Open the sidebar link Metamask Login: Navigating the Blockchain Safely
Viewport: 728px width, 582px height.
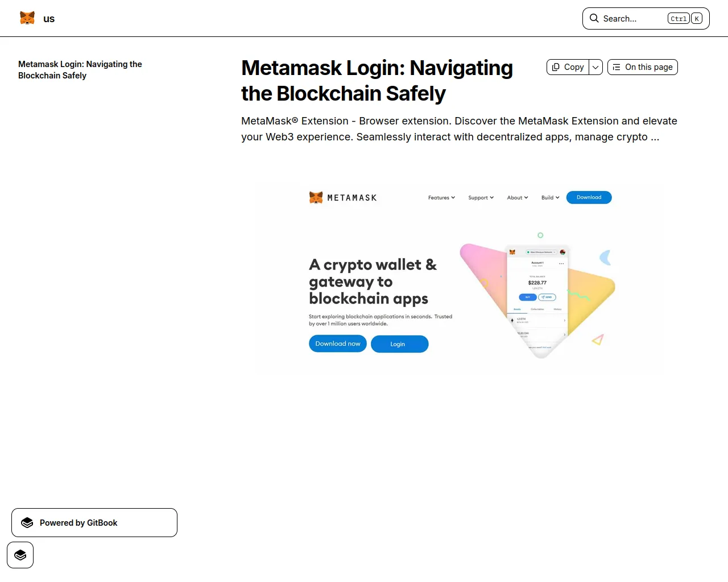pyautogui.click(x=80, y=70)
